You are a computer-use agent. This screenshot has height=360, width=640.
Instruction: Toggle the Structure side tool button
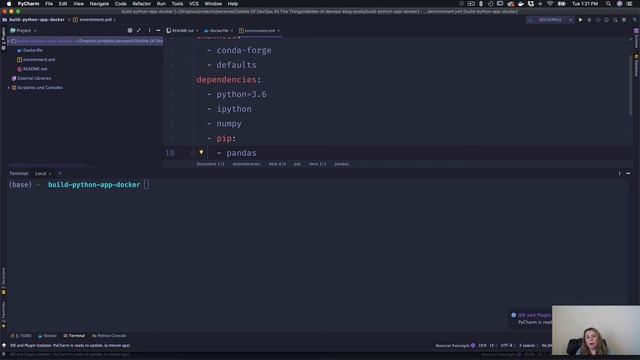click(x=3, y=281)
